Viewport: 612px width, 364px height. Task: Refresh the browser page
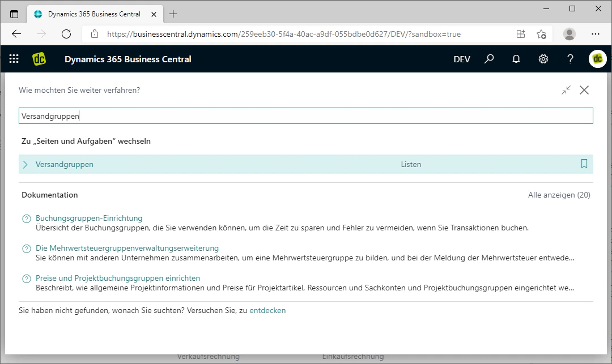[66, 34]
